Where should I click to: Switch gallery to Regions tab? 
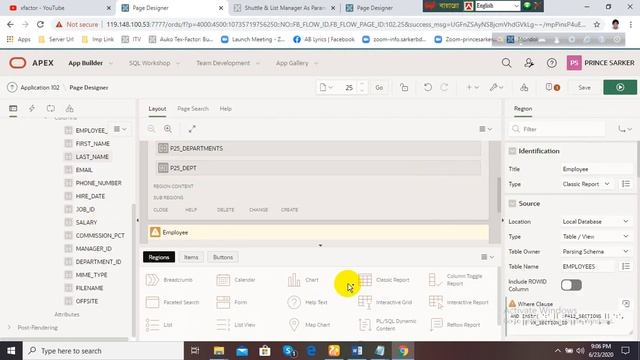coord(159,257)
